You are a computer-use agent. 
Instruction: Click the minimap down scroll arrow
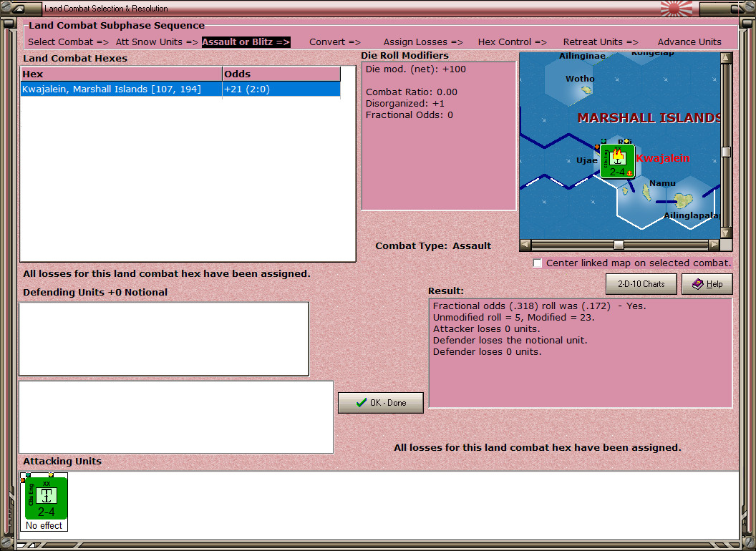(726, 233)
